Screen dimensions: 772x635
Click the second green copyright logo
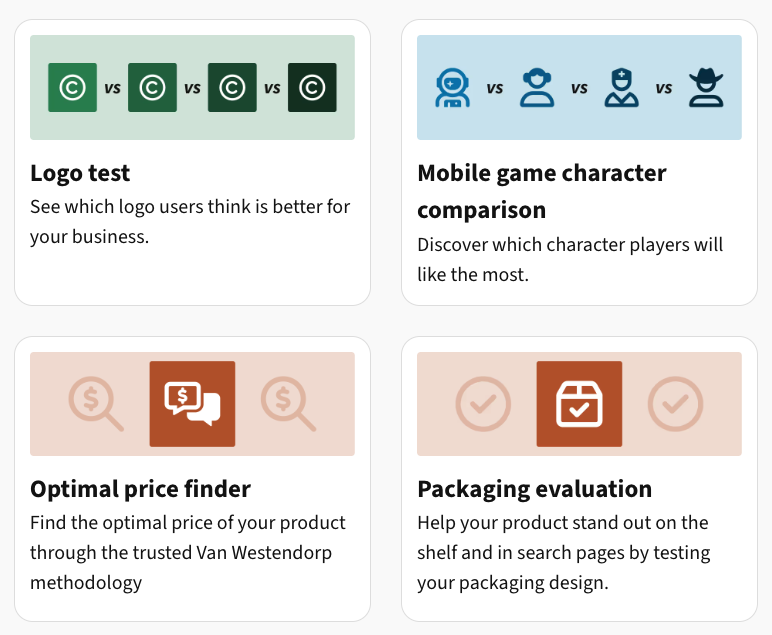coord(153,88)
